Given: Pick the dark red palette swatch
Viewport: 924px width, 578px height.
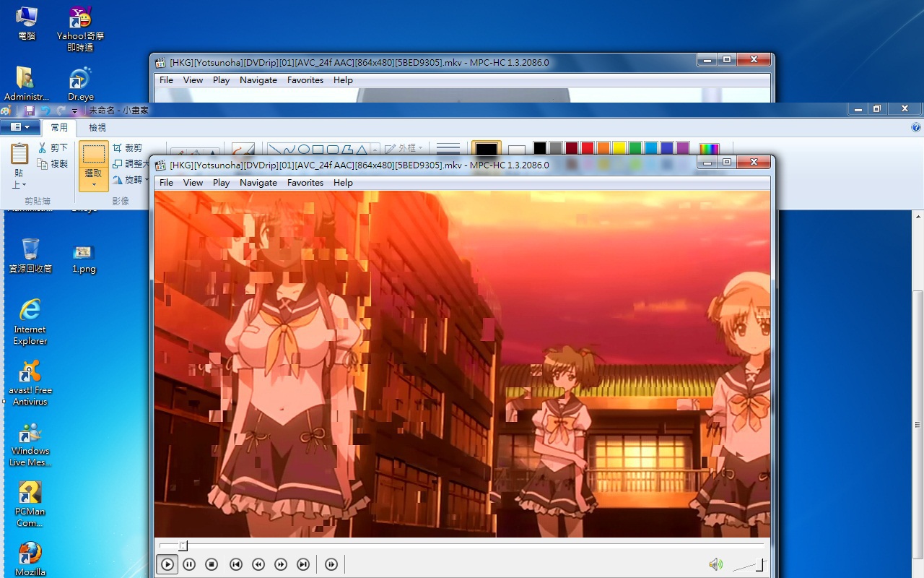Looking at the screenshot, I should pos(572,148).
